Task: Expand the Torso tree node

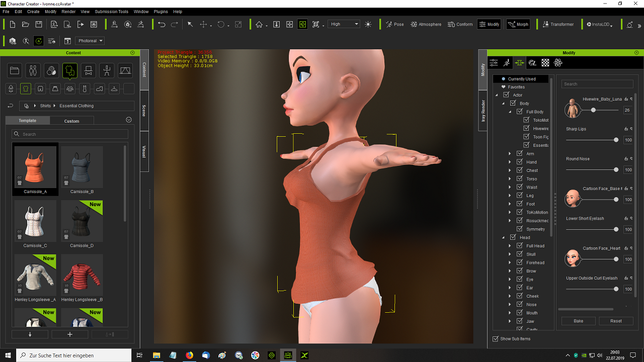Action: click(510, 178)
